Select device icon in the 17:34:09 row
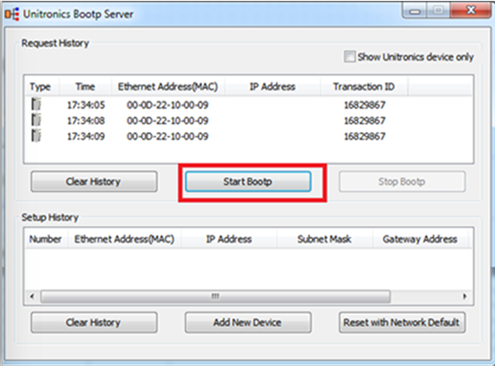 point(36,135)
